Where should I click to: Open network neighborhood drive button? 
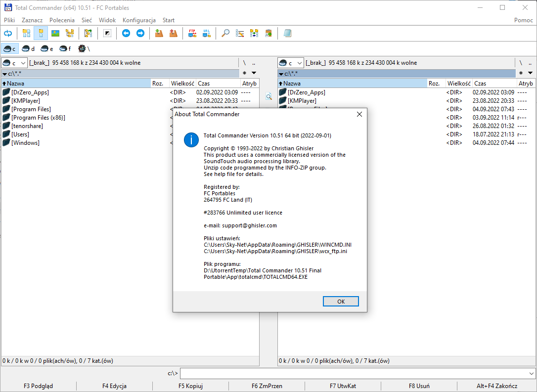(x=84, y=49)
